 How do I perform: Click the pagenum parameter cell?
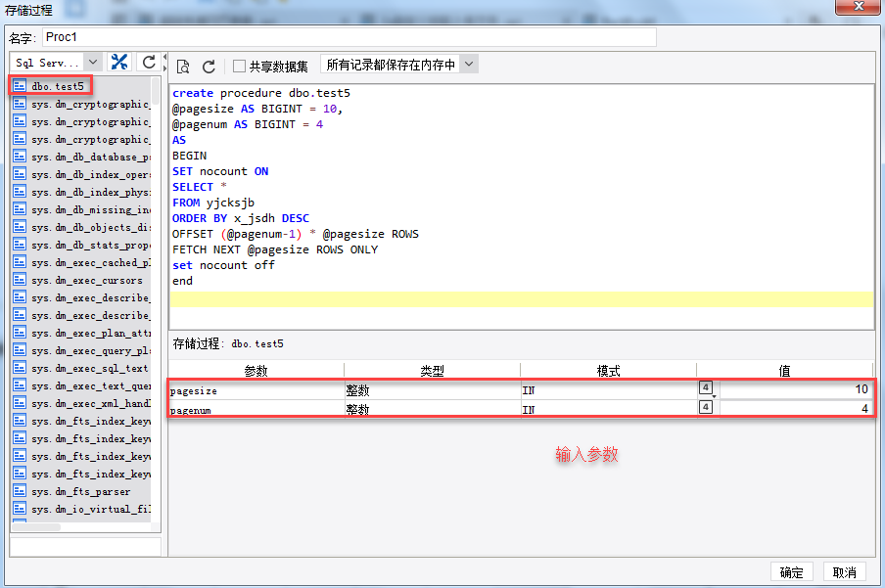(x=256, y=410)
